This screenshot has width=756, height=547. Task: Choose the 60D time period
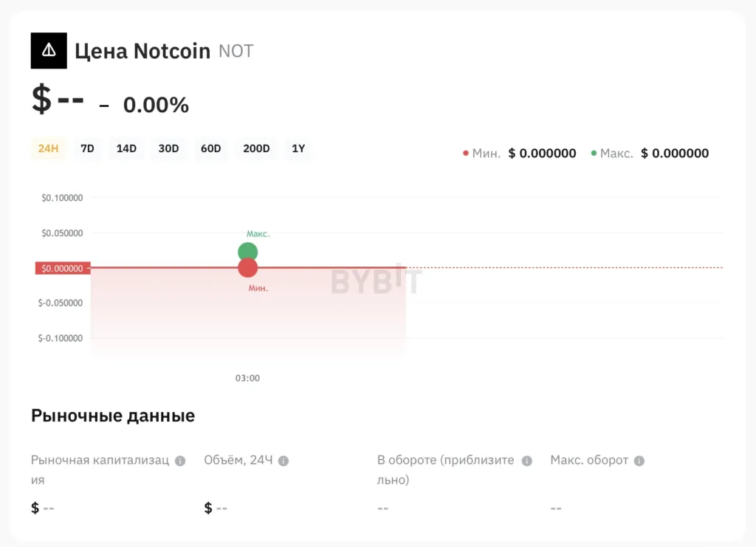(x=210, y=148)
